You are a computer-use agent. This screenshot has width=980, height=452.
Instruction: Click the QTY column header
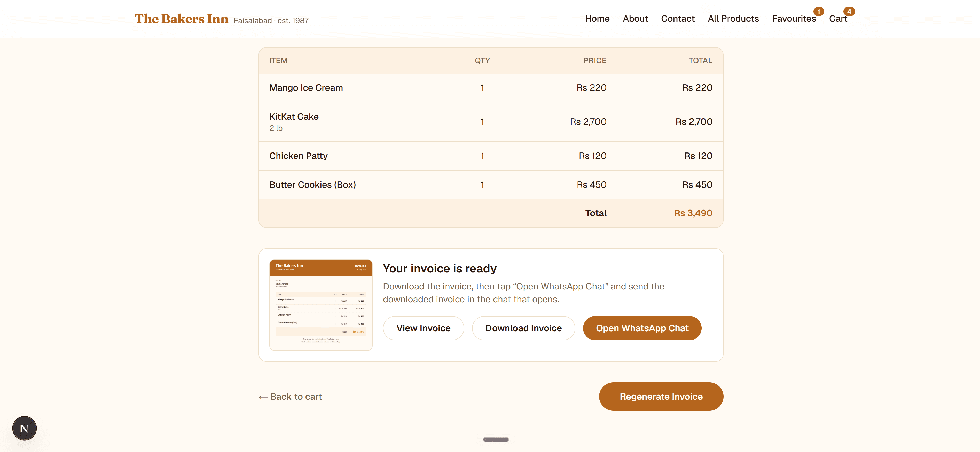[482, 61]
